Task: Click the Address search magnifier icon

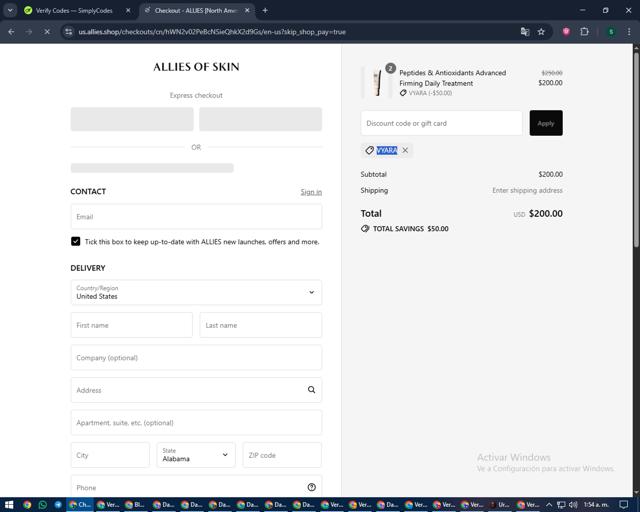Action: click(x=311, y=390)
